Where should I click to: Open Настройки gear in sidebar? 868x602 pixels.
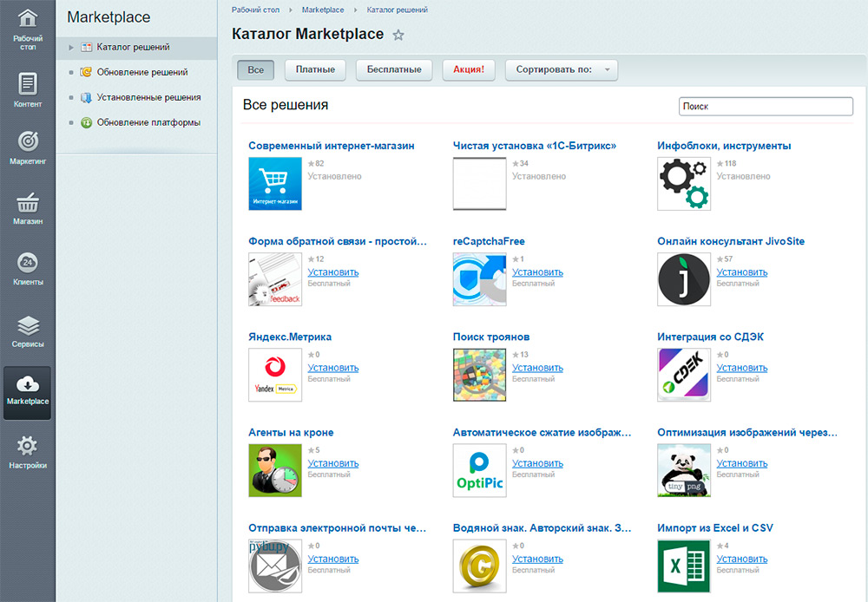coord(28,453)
